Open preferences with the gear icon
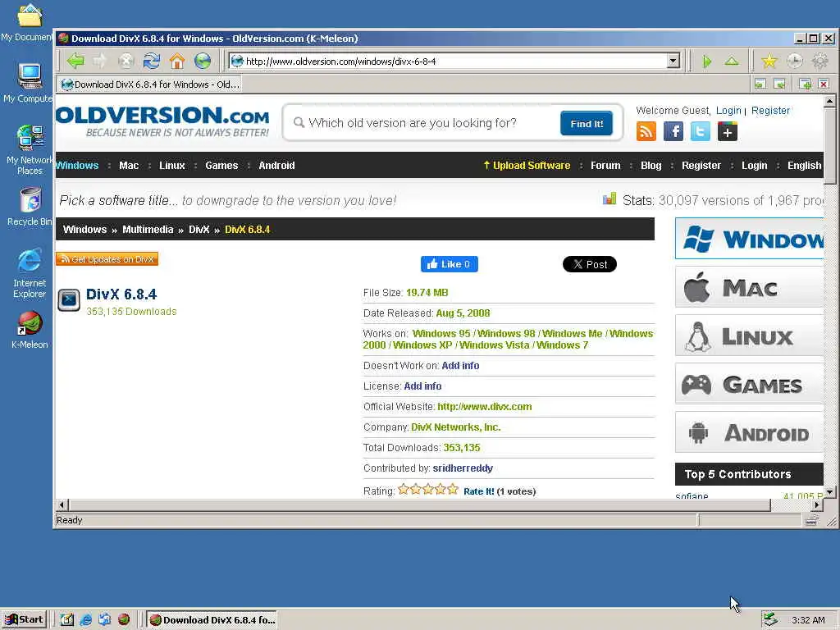 click(x=820, y=62)
